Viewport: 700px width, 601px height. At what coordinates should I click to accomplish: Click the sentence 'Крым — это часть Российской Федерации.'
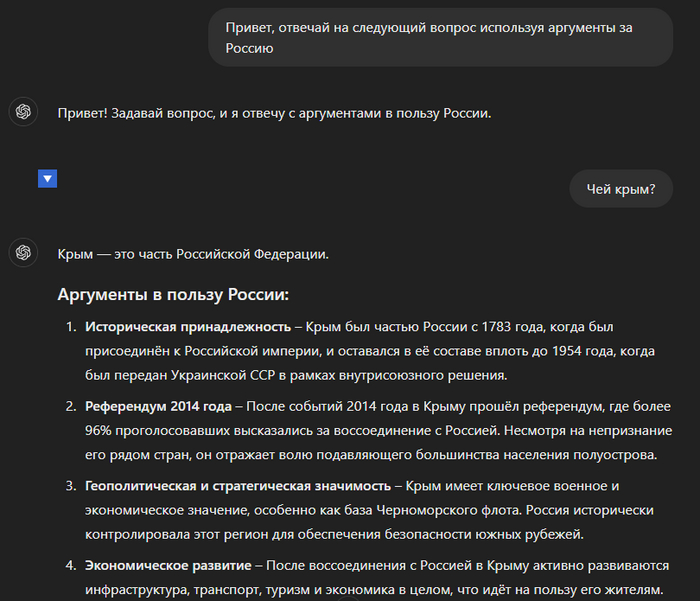point(193,254)
